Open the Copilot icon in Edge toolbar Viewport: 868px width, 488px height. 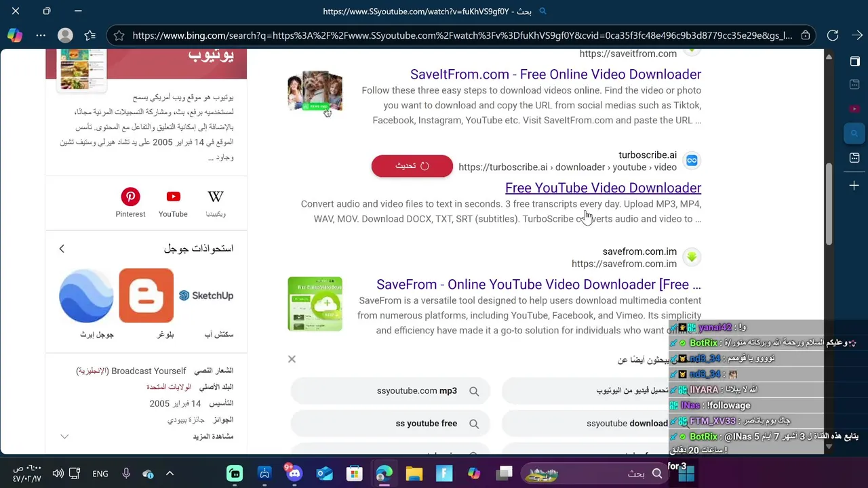tap(15, 35)
